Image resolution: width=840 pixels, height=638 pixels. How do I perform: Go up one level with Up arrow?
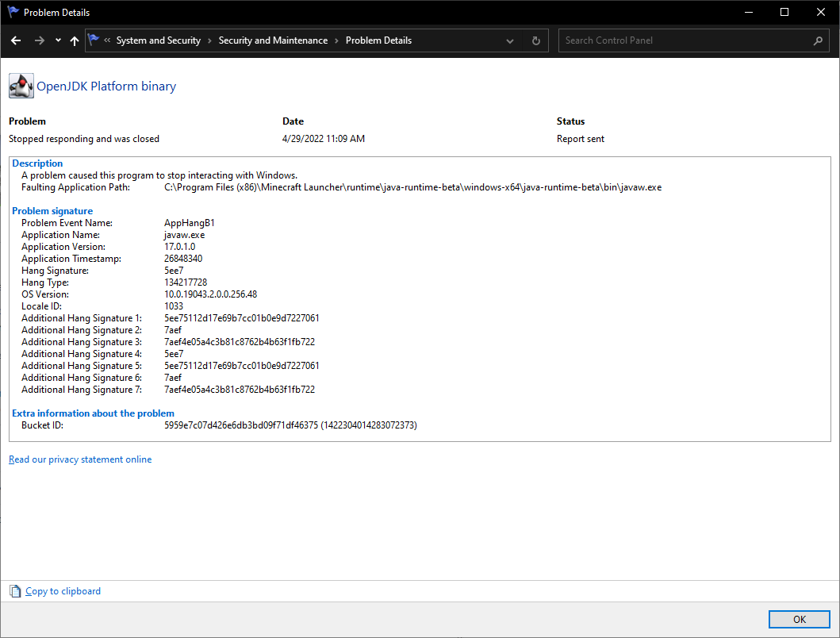coord(75,40)
